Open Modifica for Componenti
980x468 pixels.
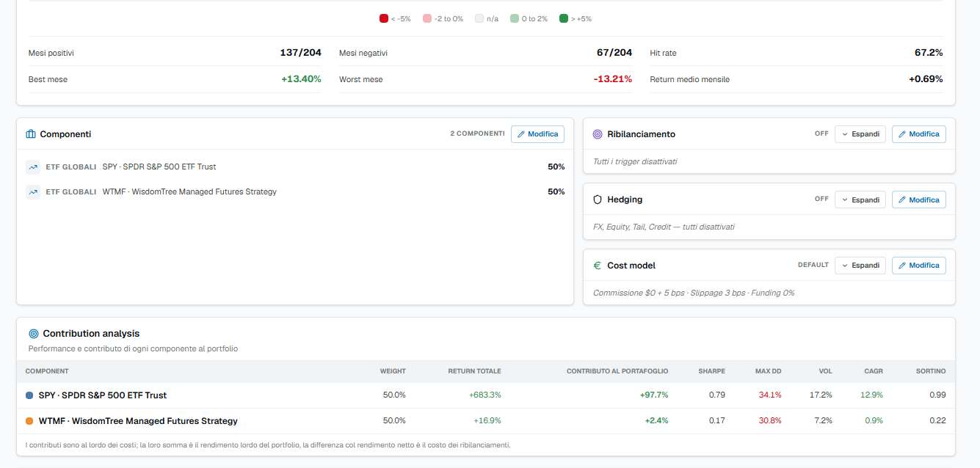click(538, 134)
